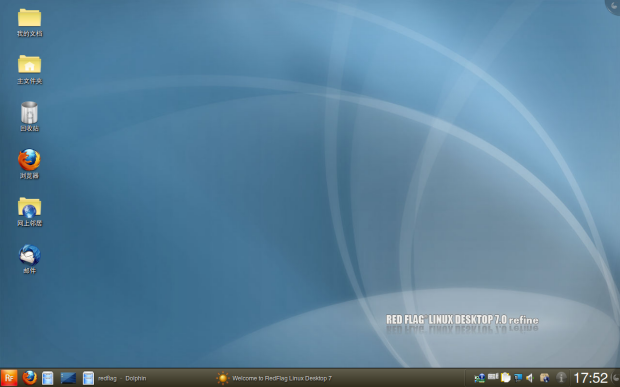Open the display settings tray icon
Screen dimensions: 620x387
point(518,378)
